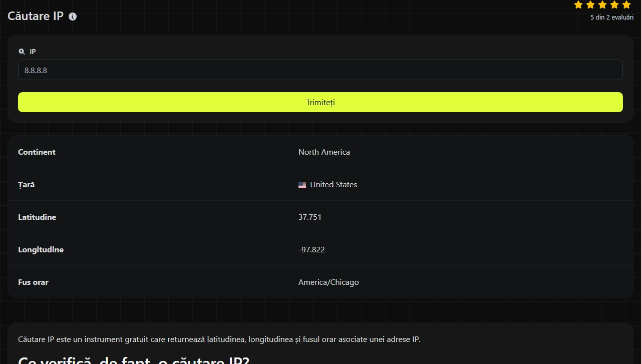The image size is (641, 364).
Task: Focus the IP input field containing 8.8.8.8
Action: tap(320, 70)
